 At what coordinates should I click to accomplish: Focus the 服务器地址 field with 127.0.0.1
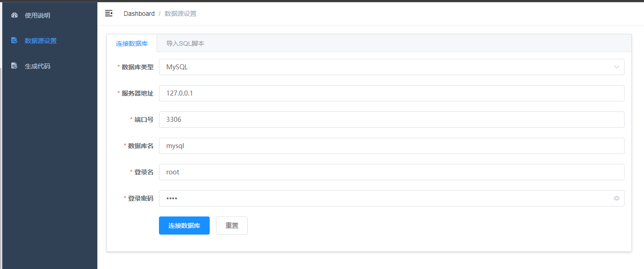[x=392, y=93]
